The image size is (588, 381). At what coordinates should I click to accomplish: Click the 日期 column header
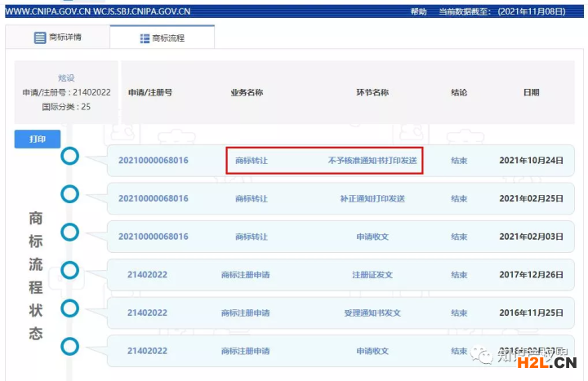[x=531, y=93]
